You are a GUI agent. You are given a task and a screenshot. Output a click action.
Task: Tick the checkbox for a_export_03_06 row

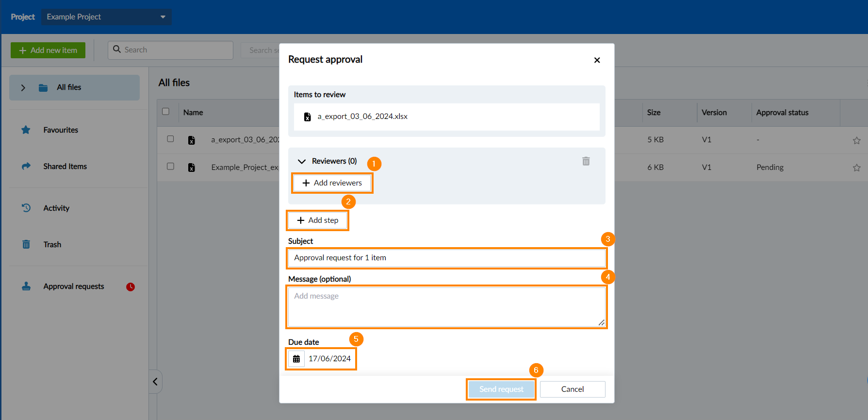pyautogui.click(x=170, y=138)
